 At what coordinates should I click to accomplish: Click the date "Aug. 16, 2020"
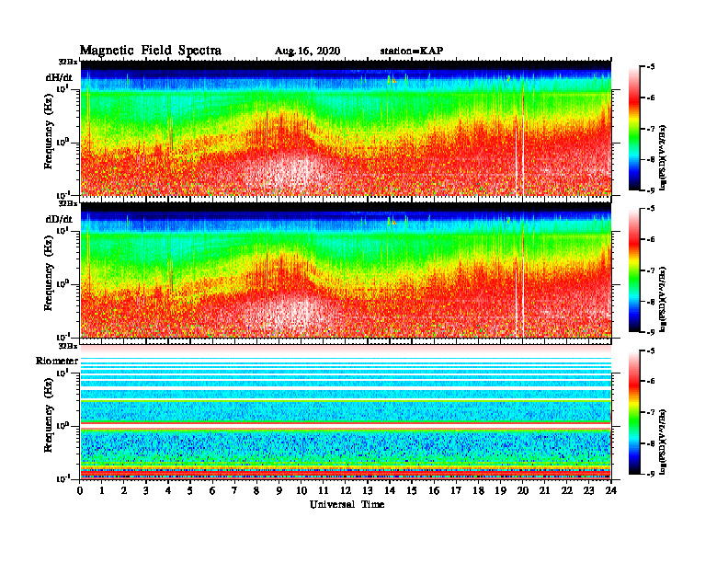(307, 52)
